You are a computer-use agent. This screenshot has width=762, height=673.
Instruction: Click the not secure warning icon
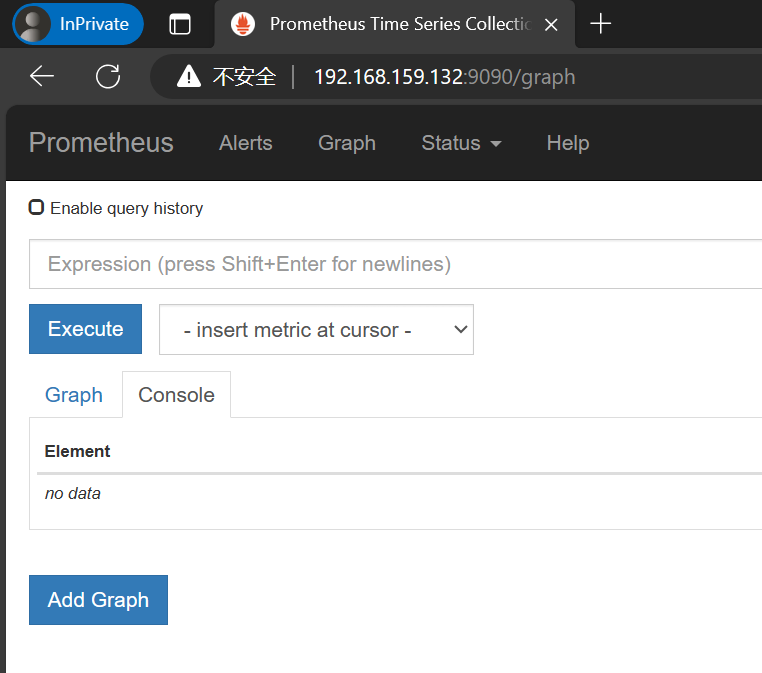(187, 76)
